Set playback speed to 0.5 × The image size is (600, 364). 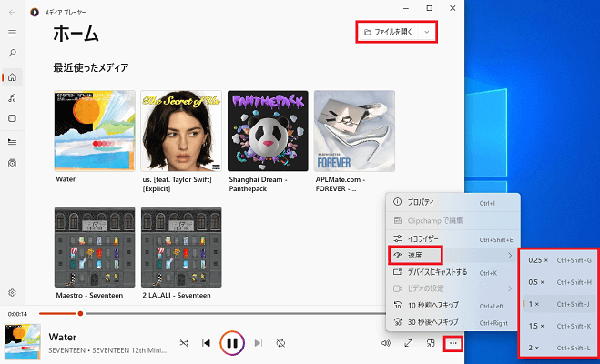[x=559, y=282]
